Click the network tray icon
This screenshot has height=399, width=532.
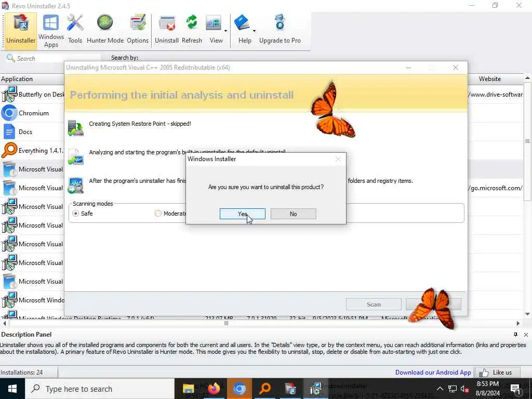coord(453,389)
